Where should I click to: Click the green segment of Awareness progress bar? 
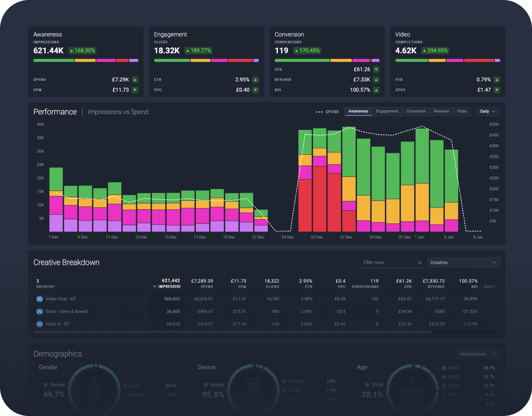(53, 60)
